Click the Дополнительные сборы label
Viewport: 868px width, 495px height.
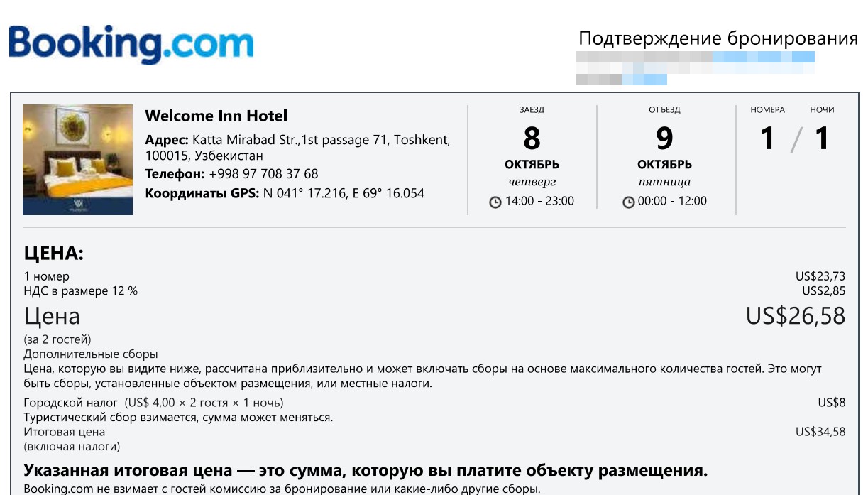(x=91, y=354)
